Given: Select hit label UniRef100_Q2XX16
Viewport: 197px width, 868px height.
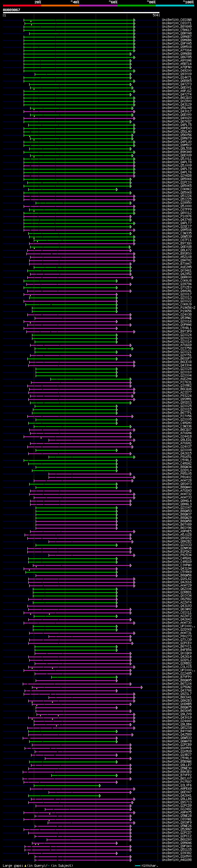Looking at the screenshot, I should [177, 321].
